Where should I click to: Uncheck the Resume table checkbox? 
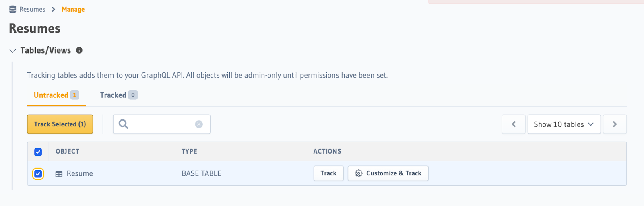38,174
